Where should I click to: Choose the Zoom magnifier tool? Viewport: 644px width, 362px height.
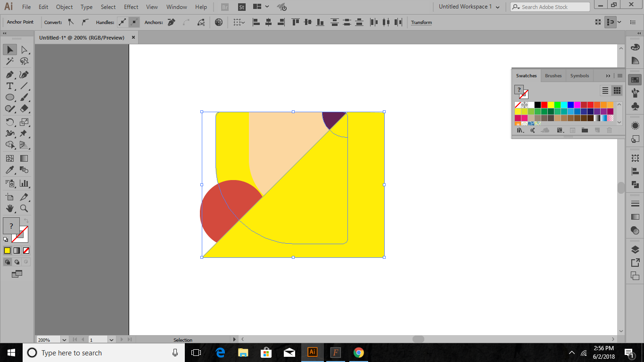point(25,208)
